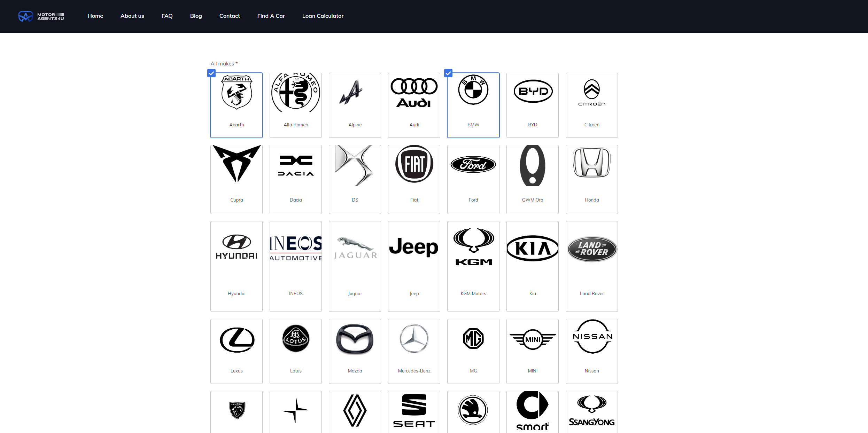Pick the smart logo
868x433 pixels.
tap(533, 410)
